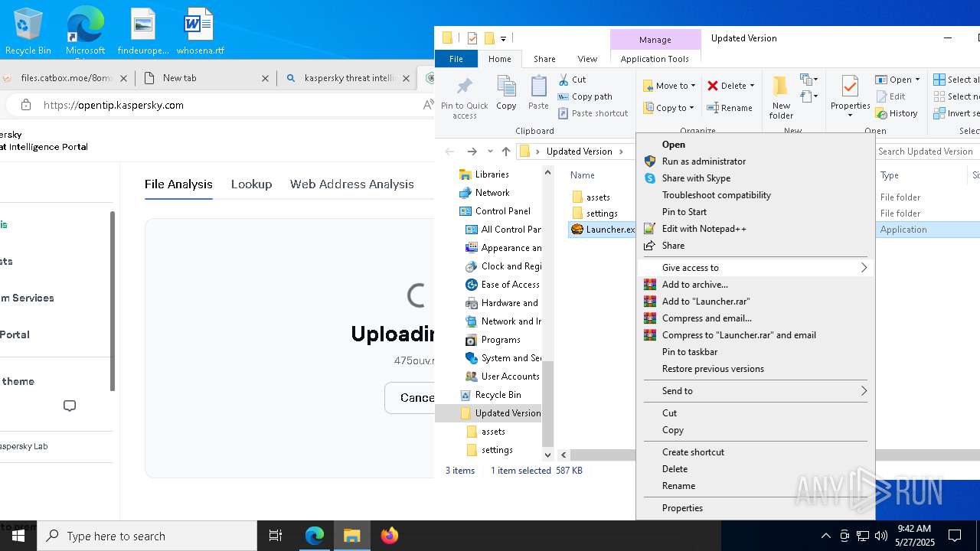This screenshot has width=980, height=551.
Task: Switch to the View ribbon tab
Action: (x=587, y=59)
